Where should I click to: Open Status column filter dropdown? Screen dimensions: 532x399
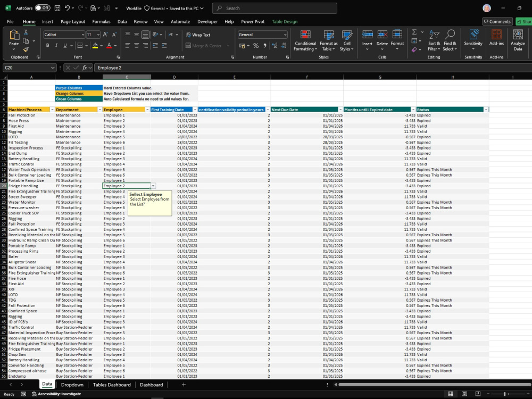pos(486,110)
